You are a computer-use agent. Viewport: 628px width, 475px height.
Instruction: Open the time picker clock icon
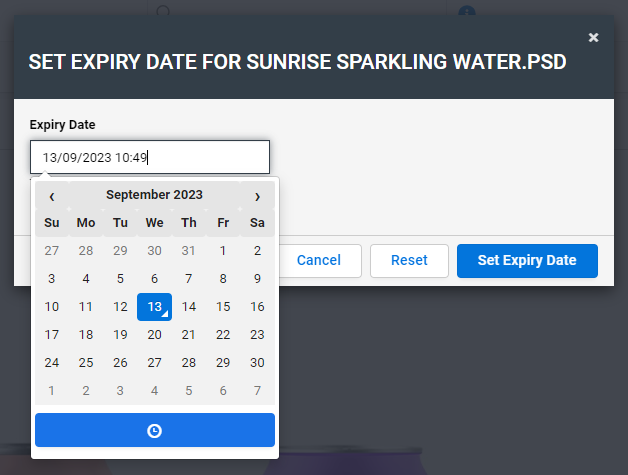(155, 431)
